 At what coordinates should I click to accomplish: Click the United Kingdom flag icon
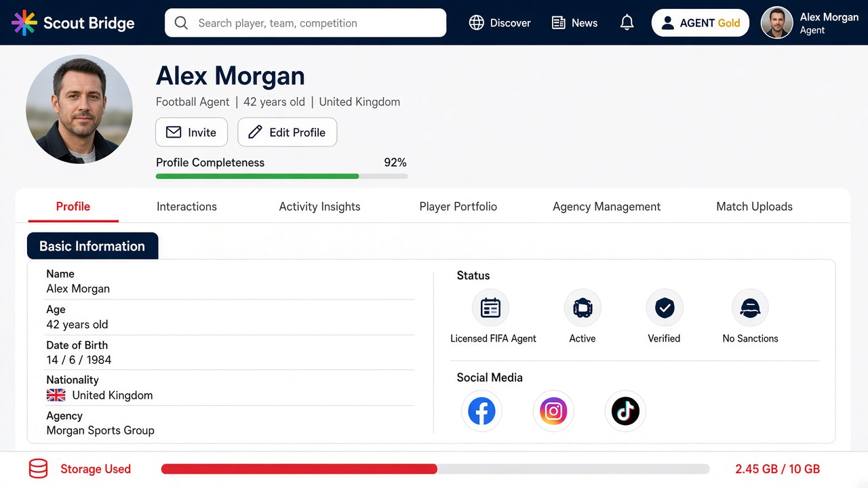[x=56, y=395]
